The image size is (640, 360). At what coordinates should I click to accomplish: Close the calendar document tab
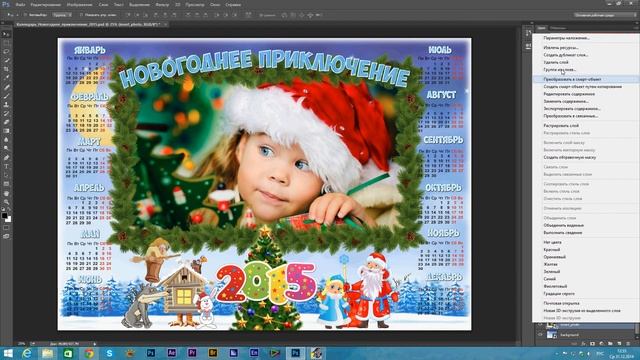(165, 24)
